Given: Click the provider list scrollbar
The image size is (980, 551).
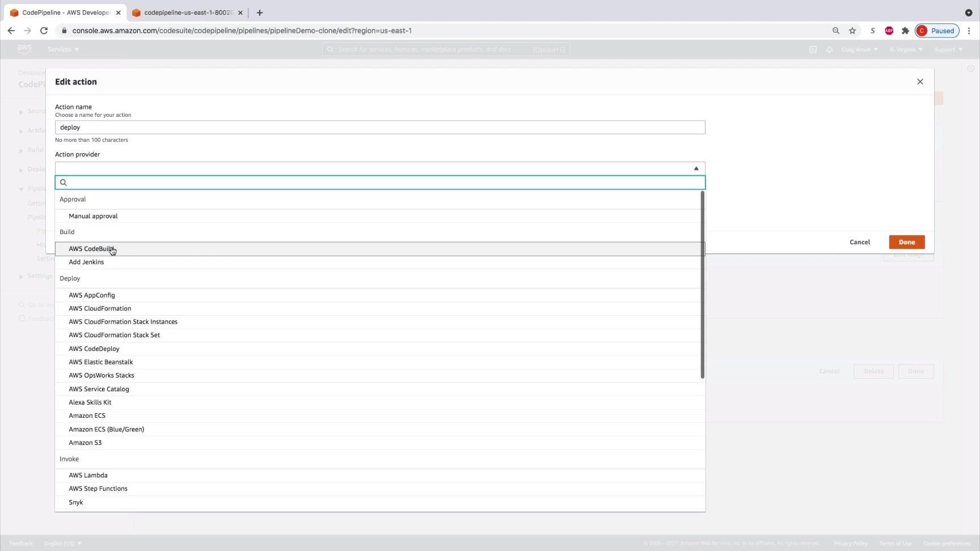Looking at the screenshot, I should [x=702, y=285].
